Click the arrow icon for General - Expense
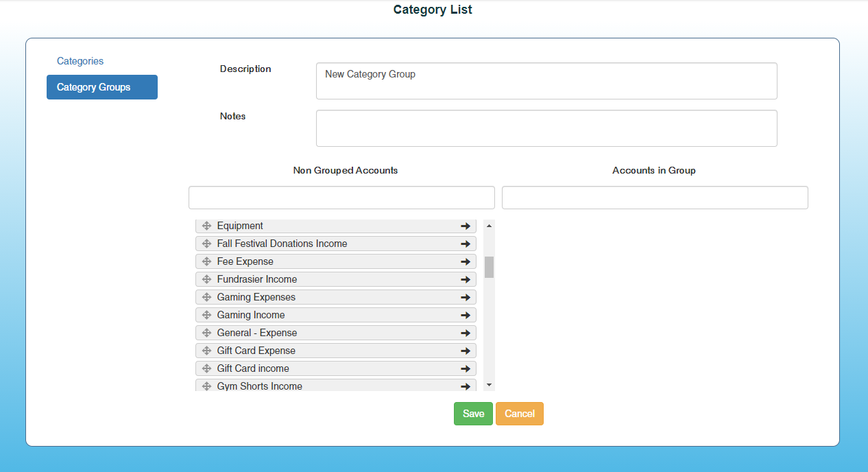 pyautogui.click(x=465, y=333)
